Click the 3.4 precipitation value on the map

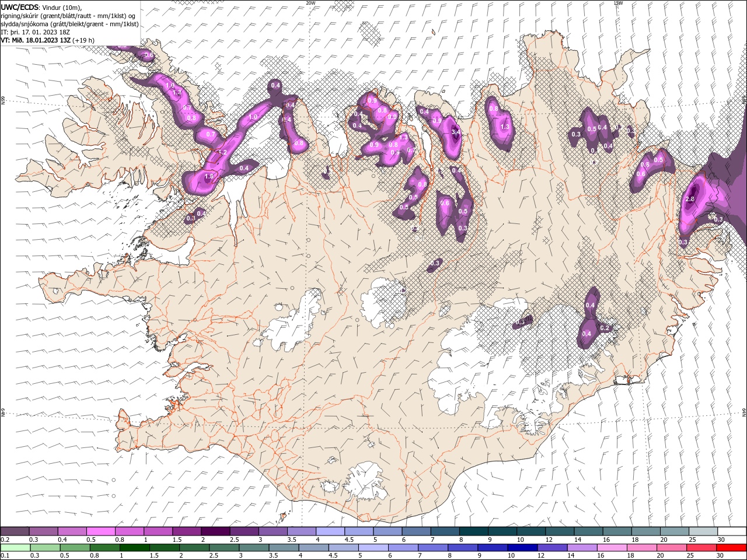(x=456, y=132)
